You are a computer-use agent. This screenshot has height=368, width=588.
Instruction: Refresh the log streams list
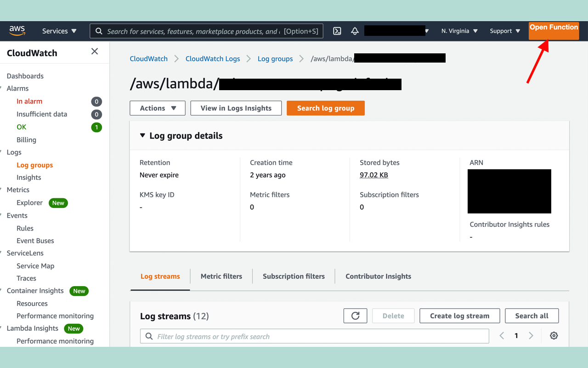click(x=355, y=316)
